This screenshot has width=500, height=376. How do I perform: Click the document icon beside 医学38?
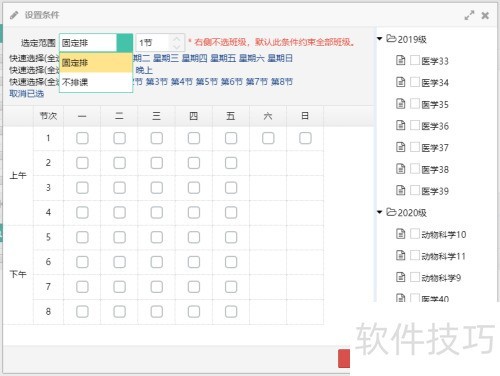pyautogui.click(x=400, y=169)
